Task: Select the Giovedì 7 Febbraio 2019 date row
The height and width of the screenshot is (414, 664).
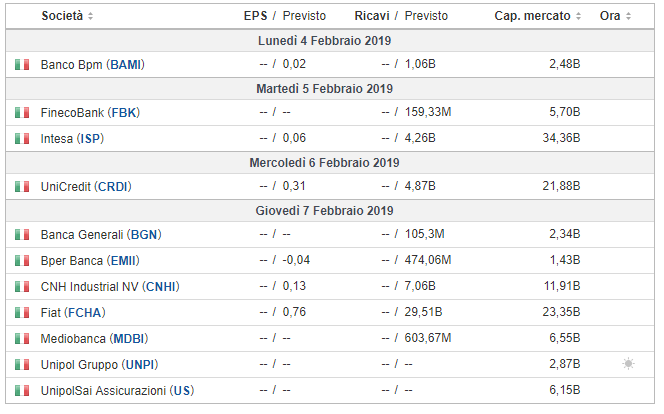Action: pos(330,210)
